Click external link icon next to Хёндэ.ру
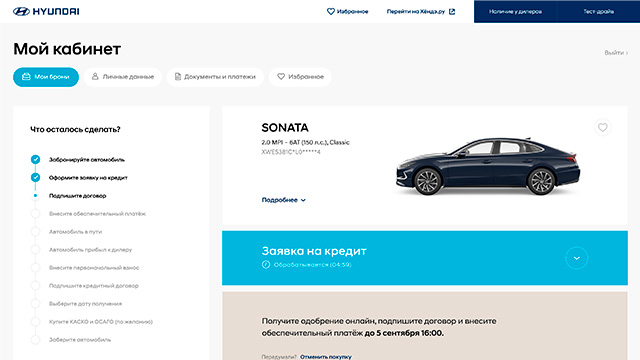The width and height of the screenshot is (640, 360). (452, 11)
